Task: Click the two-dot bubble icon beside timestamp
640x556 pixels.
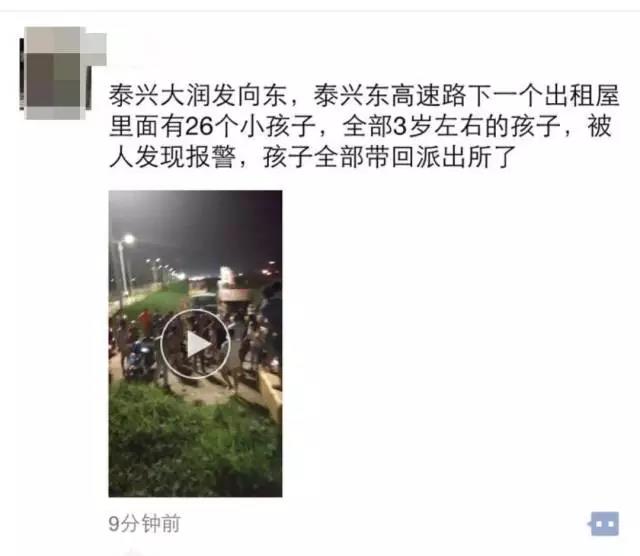Action: [603, 523]
